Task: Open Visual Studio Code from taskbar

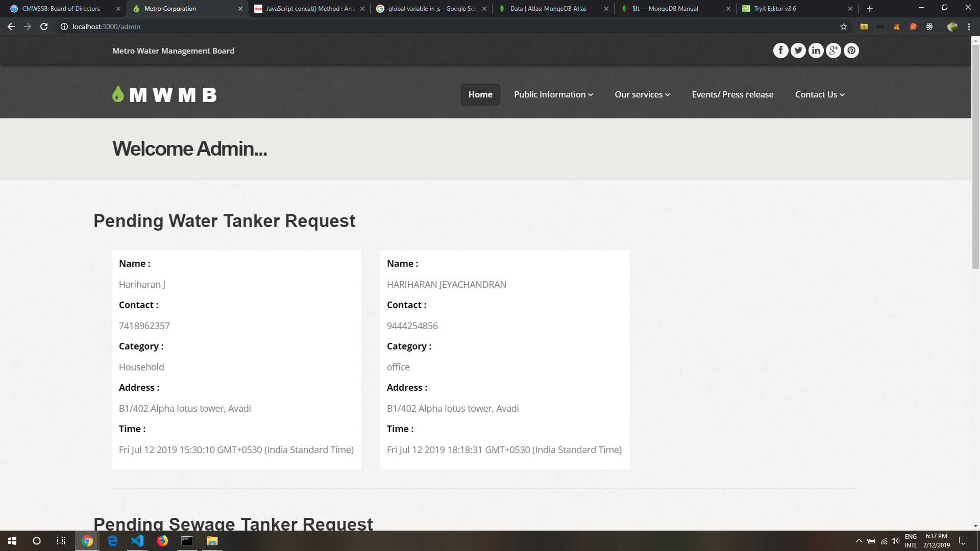Action: 137,541
